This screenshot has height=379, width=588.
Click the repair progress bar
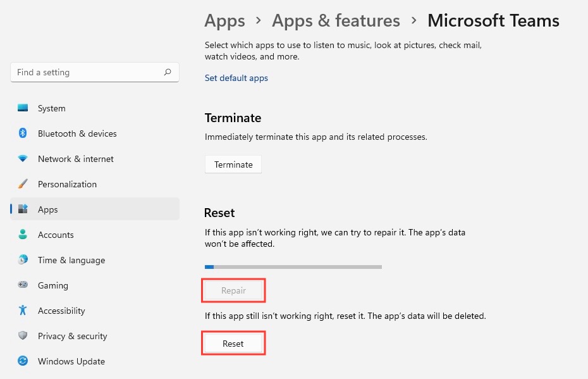[293, 267]
